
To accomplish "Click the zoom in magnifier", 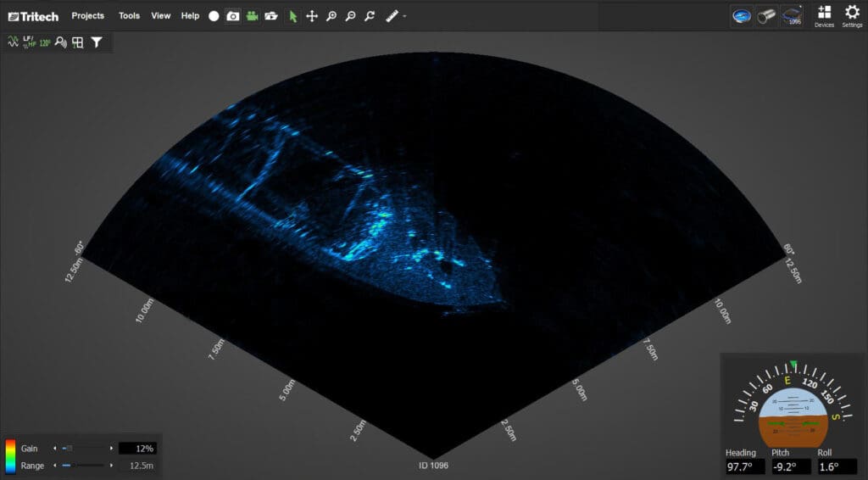I will click(331, 16).
